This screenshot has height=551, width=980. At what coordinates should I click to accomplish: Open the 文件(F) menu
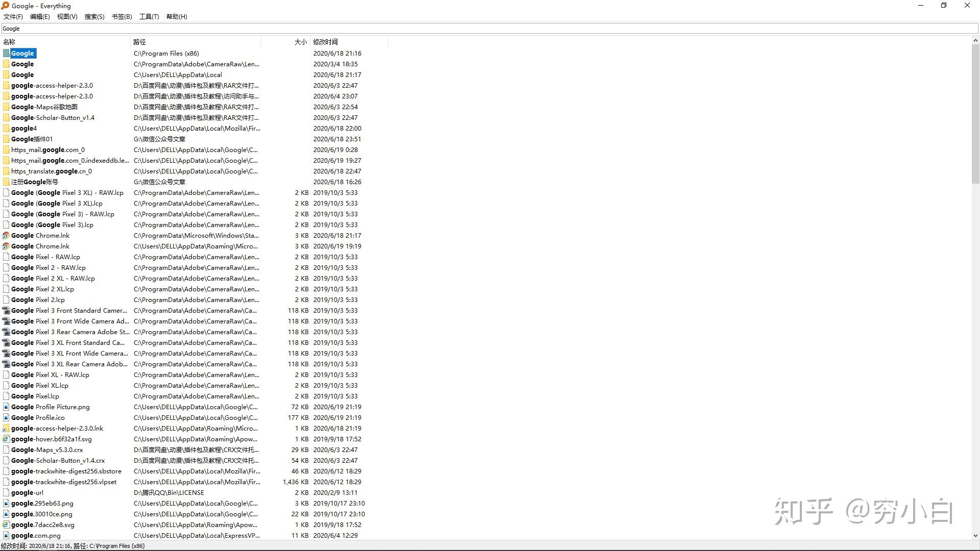(13, 17)
